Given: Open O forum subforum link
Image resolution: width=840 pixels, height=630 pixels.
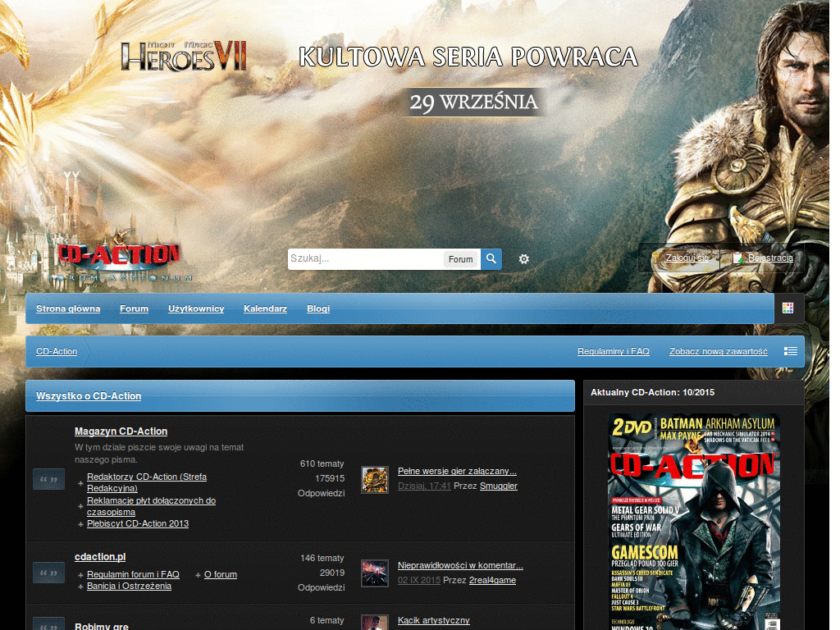Looking at the screenshot, I should [221, 574].
